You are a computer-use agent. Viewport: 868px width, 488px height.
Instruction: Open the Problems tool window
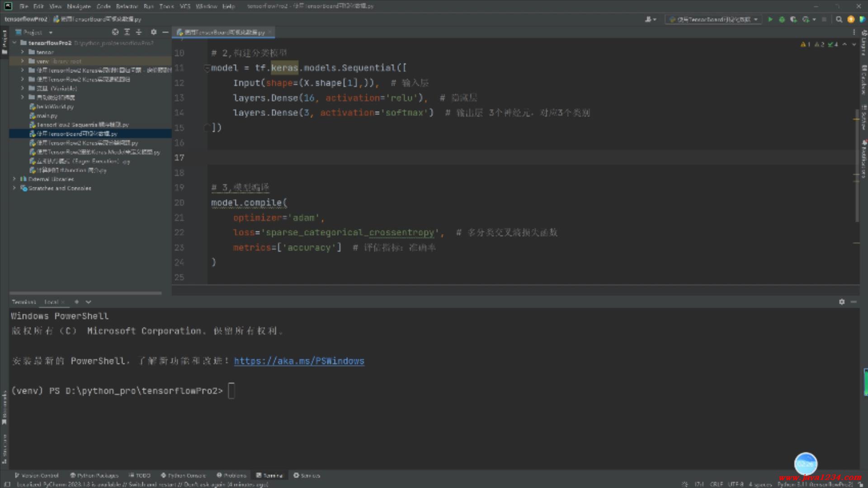point(231,475)
